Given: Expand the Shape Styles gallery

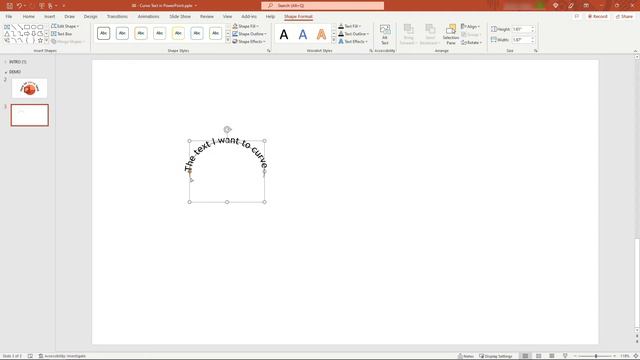Looking at the screenshot, I should coord(228,41).
